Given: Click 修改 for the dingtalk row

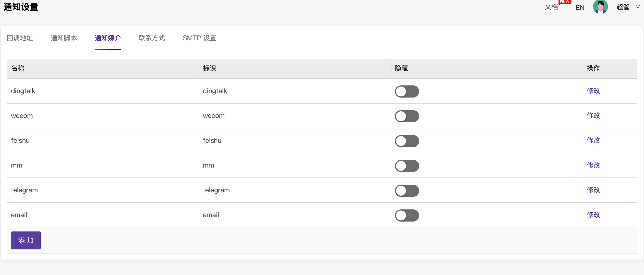Looking at the screenshot, I should 593,91.
